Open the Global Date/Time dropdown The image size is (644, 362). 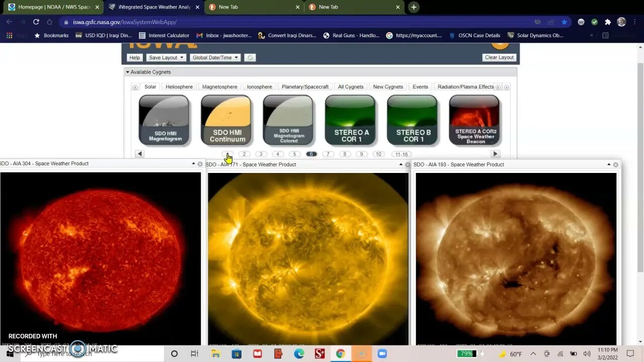pos(215,57)
